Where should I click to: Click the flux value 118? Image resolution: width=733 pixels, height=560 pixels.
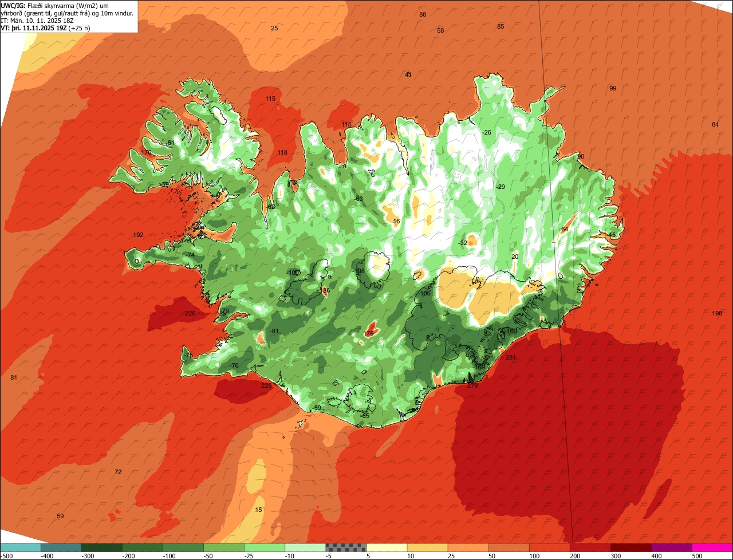pyautogui.click(x=282, y=152)
